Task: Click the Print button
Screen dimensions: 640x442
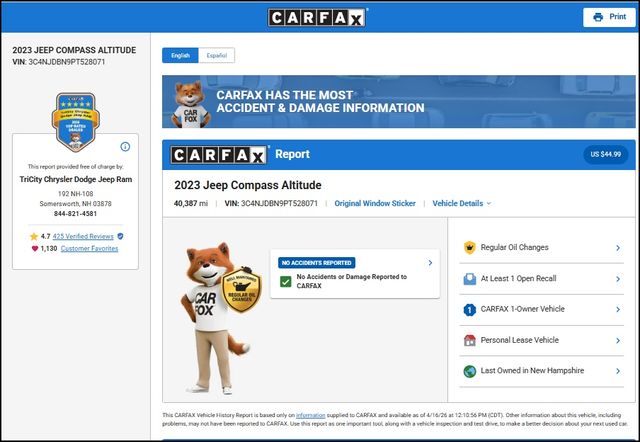Action: pyautogui.click(x=611, y=17)
